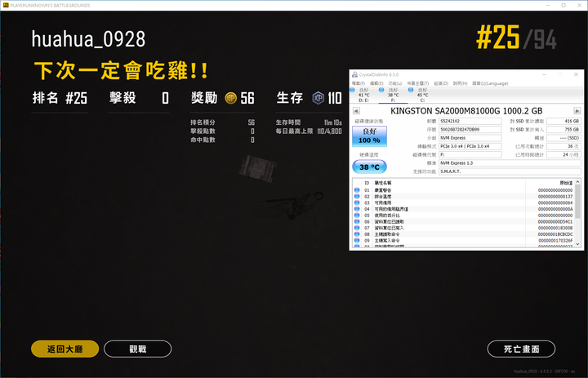This screenshot has width=588, height=378.
Task: Click the blue status orb for attribute ID 06
Action: coord(357,221)
